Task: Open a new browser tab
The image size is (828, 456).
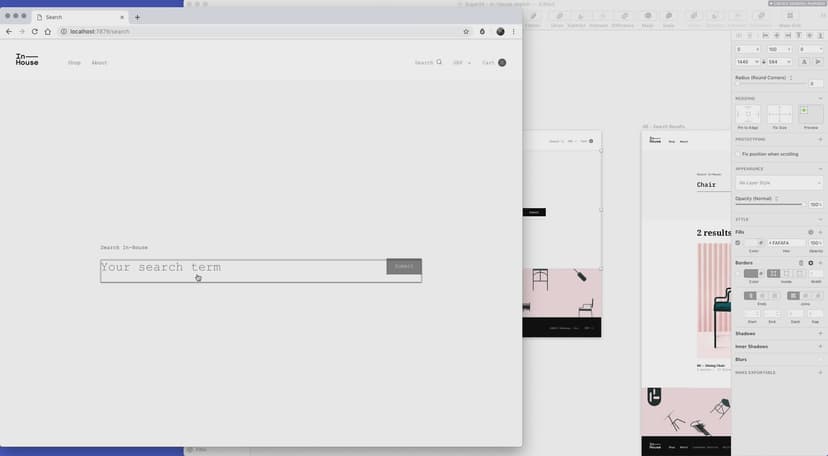Action: (137, 17)
